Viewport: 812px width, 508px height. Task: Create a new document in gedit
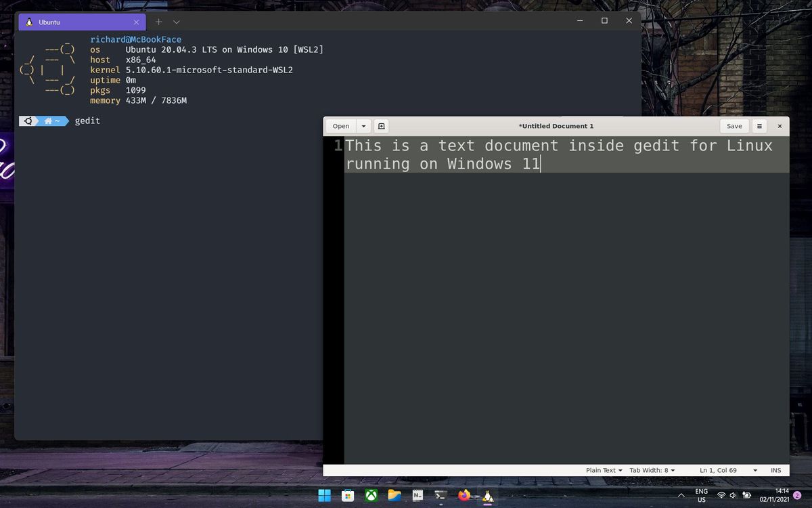click(381, 126)
